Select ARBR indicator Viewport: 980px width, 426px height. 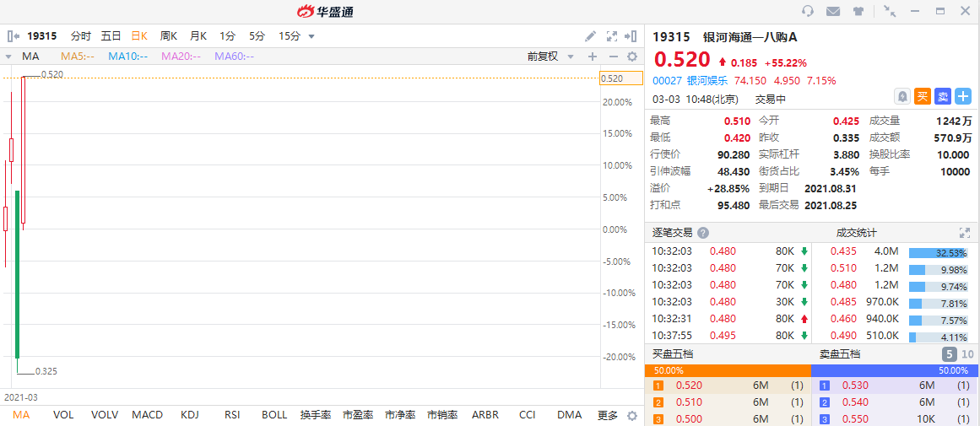(485, 415)
